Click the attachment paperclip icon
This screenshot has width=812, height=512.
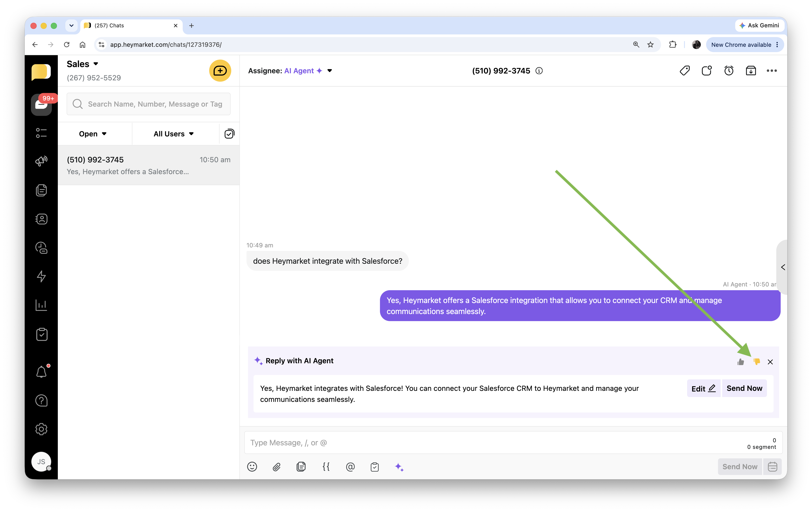(x=276, y=467)
